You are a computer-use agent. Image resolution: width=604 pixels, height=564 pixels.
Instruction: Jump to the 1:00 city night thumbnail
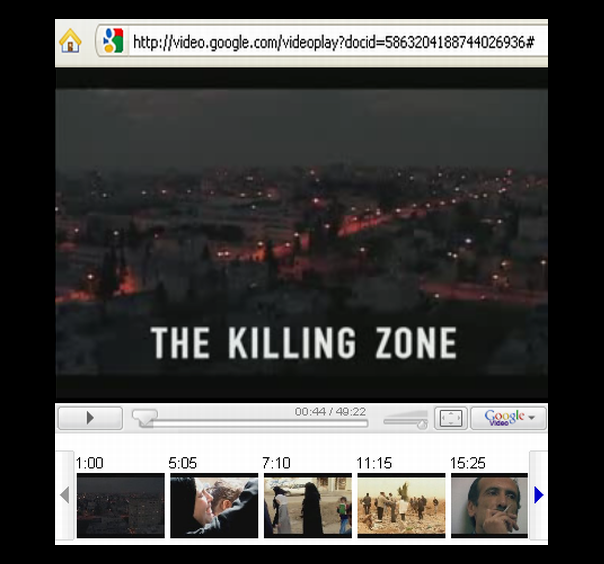pyautogui.click(x=121, y=505)
